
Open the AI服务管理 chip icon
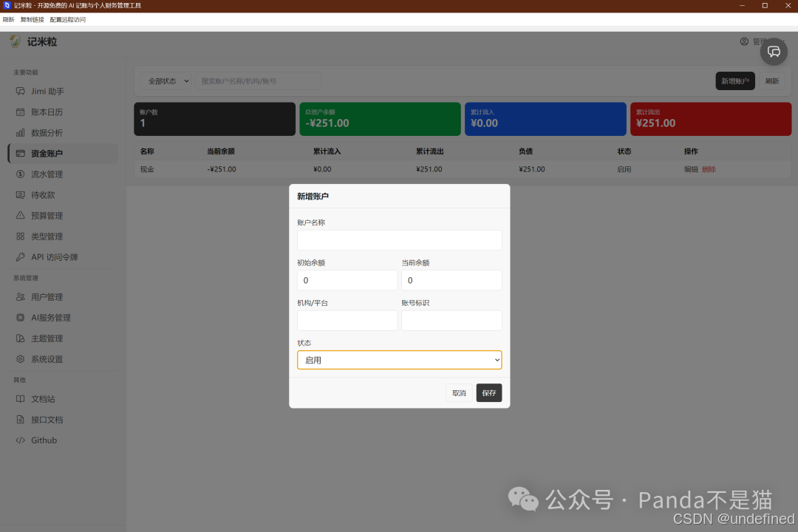(21, 318)
